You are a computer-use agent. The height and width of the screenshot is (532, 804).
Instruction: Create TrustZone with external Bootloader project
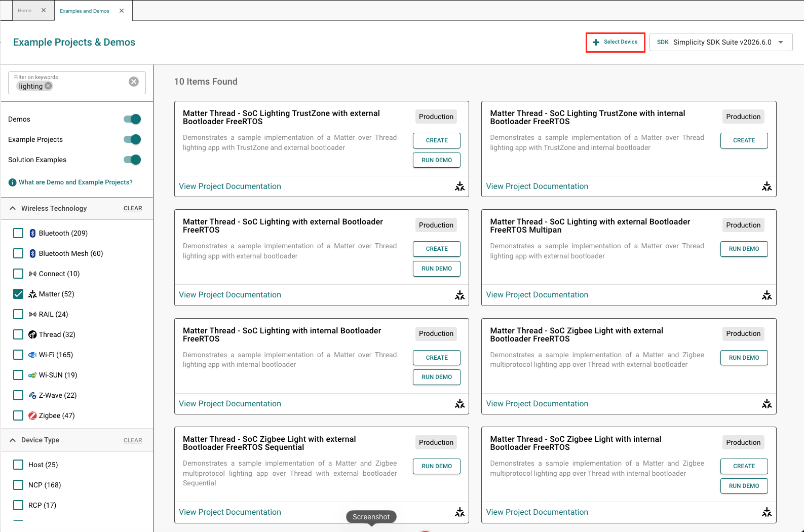(x=437, y=140)
